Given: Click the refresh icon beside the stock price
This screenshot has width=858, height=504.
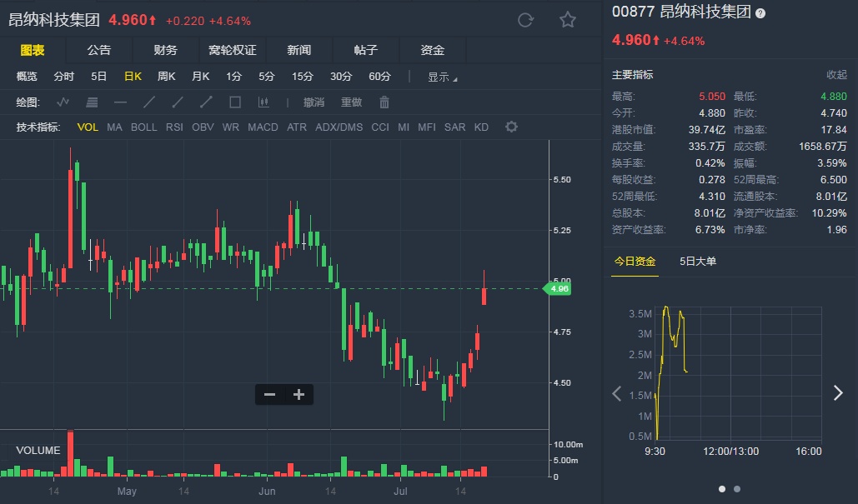Looking at the screenshot, I should 525,20.
